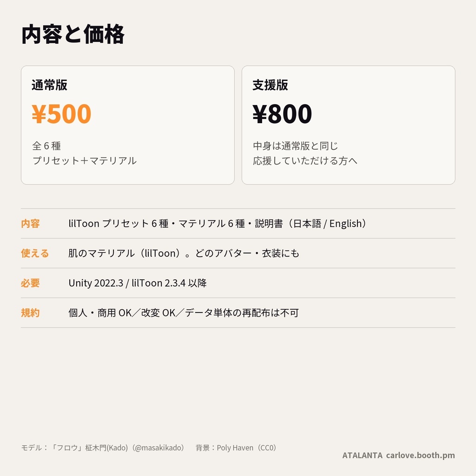Viewport: 476px width, 476px height.
Task: Select the orange 必要 row label
Action: [x=30, y=283]
